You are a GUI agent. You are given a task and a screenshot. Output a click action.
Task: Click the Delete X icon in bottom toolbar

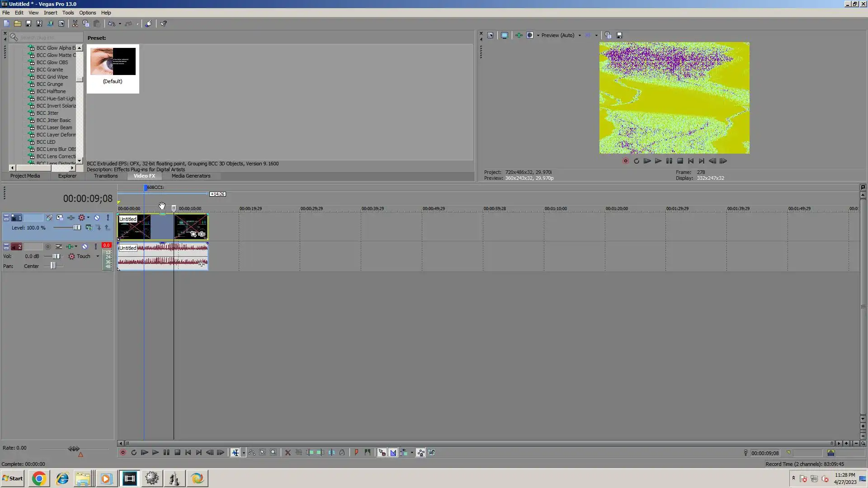point(288,453)
